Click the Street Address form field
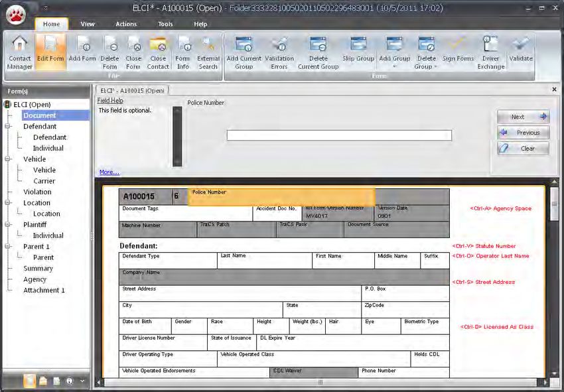 coord(240,293)
